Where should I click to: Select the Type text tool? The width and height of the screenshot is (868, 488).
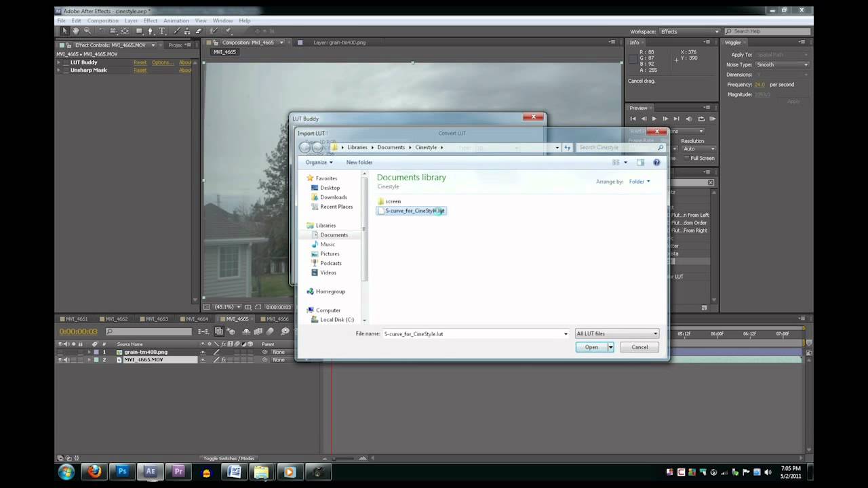(x=162, y=31)
